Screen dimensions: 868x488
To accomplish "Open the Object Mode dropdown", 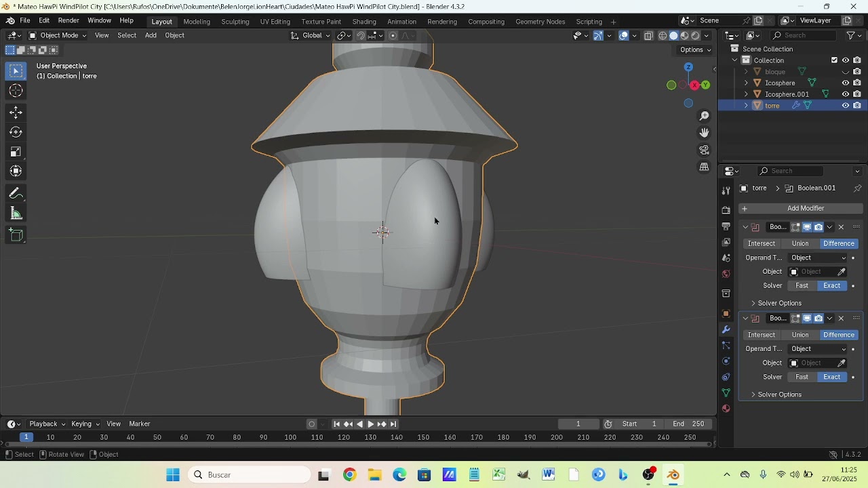I will (x=58, y=35).
